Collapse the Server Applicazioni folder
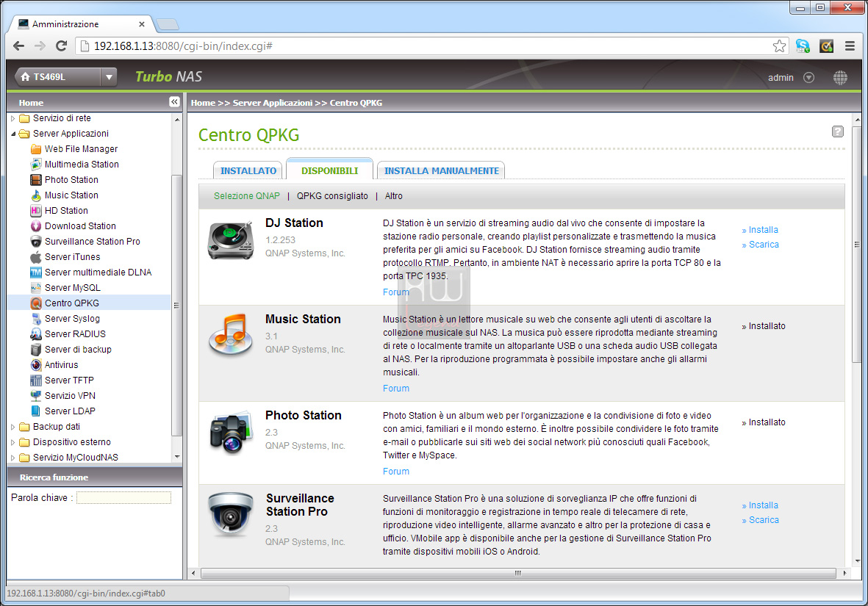Screen dimensions: 868x606 (12, 134)
